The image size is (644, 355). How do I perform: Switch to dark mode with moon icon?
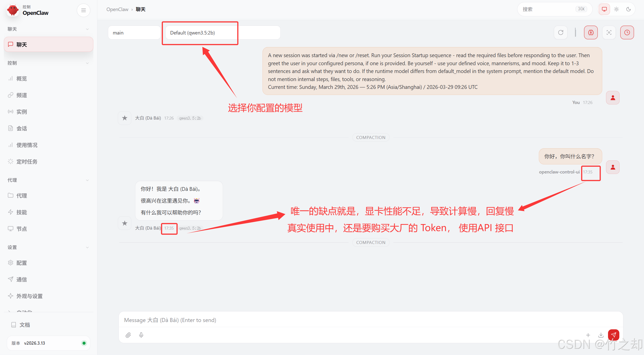pos(628,9)
